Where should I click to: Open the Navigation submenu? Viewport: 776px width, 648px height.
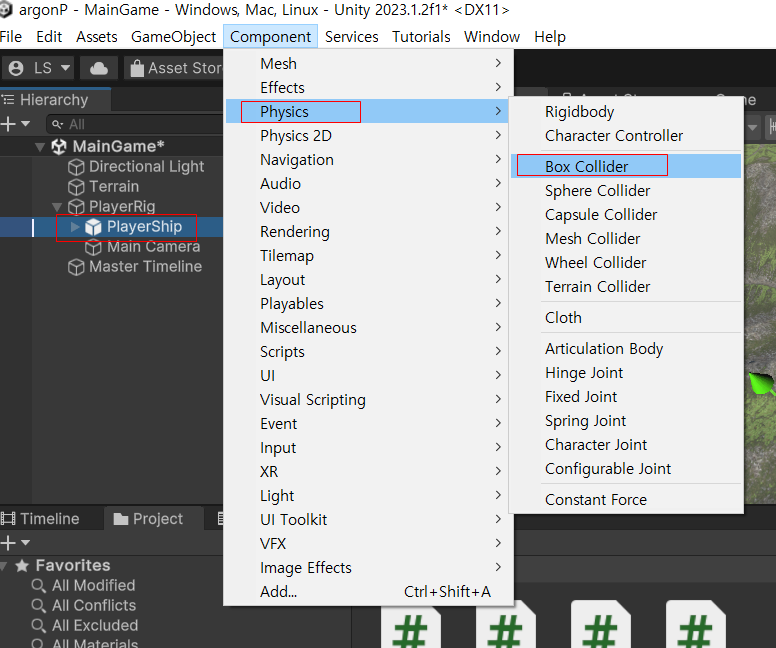click(368, 159)
